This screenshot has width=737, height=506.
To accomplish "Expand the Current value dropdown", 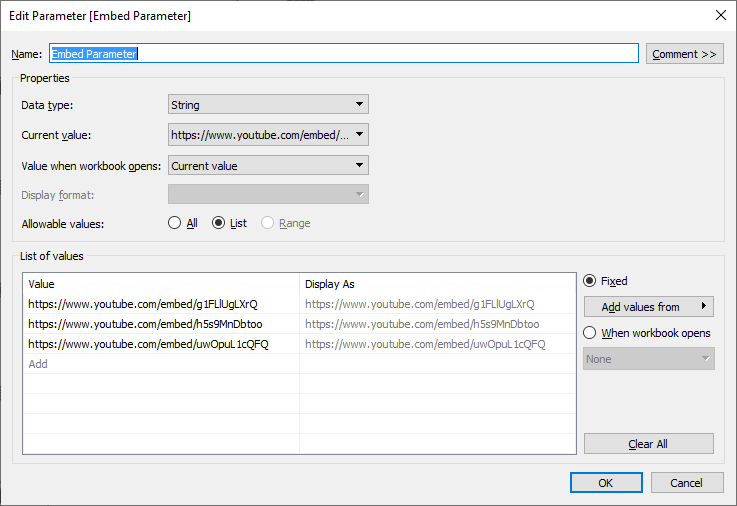I will click(268, 135).
